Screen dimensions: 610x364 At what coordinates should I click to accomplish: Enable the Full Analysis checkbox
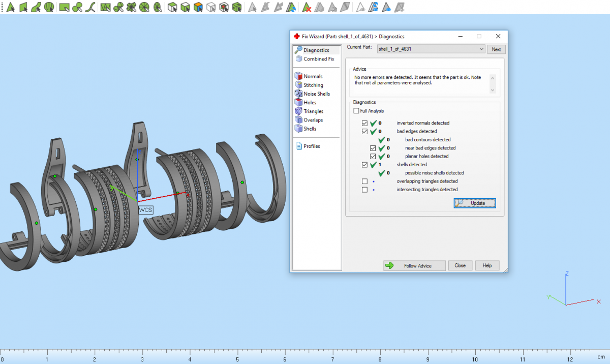tap(356, 111)
